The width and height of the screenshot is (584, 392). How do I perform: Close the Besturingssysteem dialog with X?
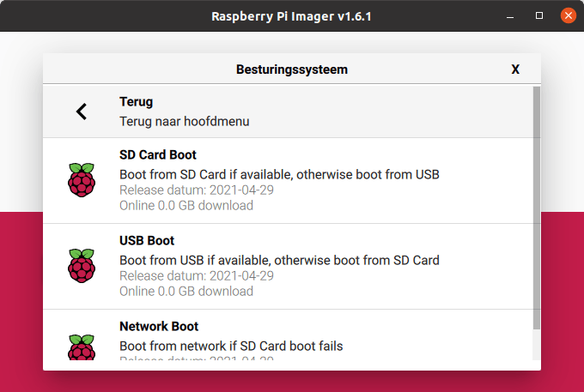[515, 69]
